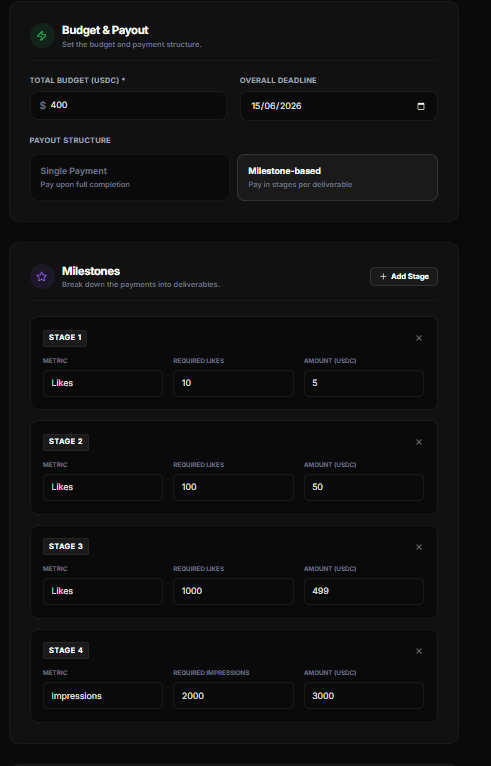491x766 pixels.
Task: Click Stage 3 Required Likes field with 1000
Action: pos(233,591)
